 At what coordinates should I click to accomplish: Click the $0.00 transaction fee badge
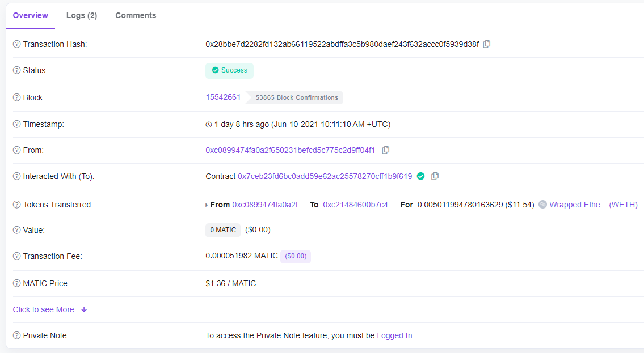[x=296, y=256]
